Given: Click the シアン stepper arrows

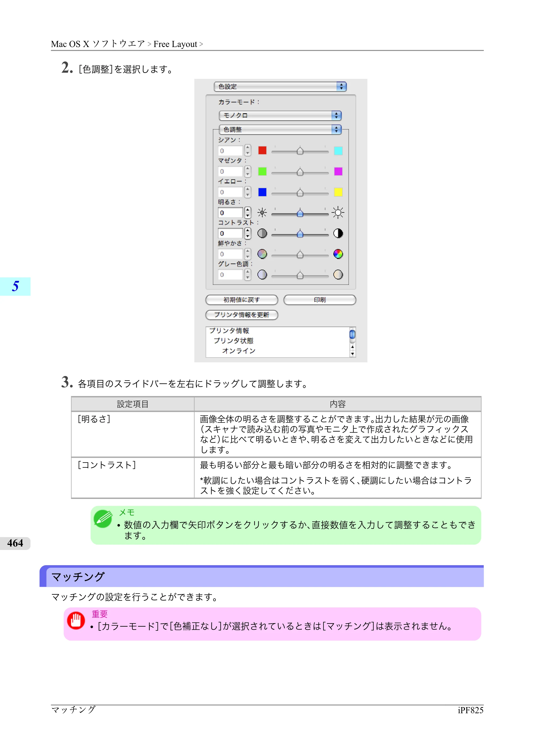Looking at the screenshot, I should pyautogui.click(x=248, y=150).
